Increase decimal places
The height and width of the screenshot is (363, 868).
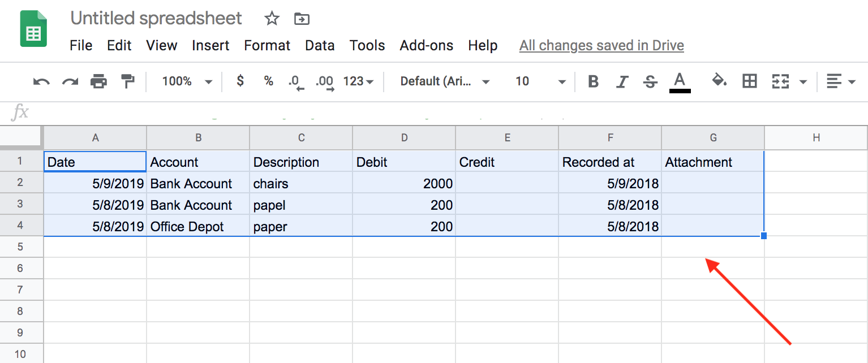[x=324, y=81]
